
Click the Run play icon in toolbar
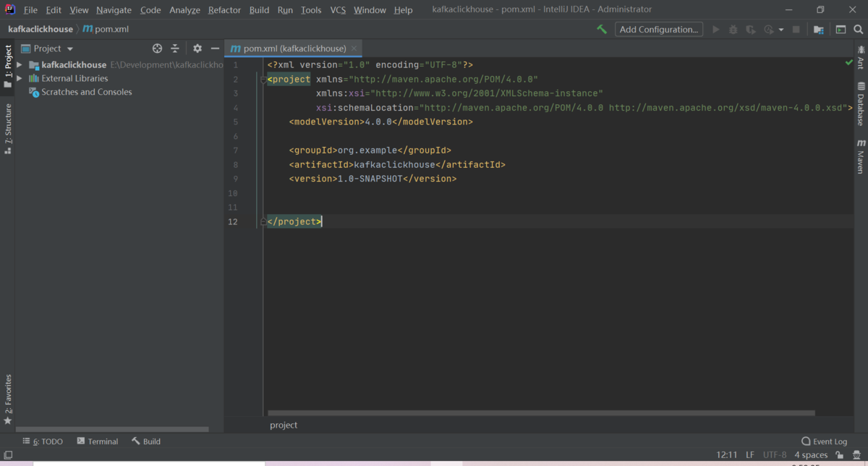pos(716,30)
